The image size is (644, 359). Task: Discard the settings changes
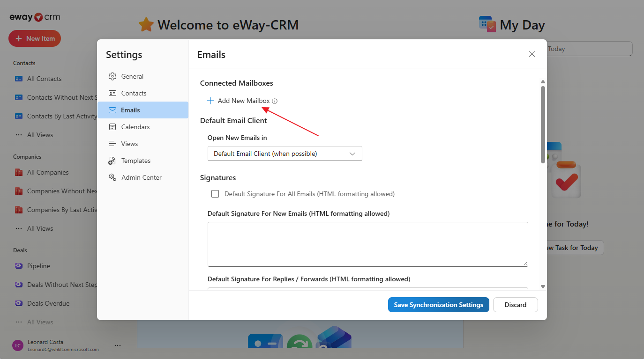pos(516,305)
